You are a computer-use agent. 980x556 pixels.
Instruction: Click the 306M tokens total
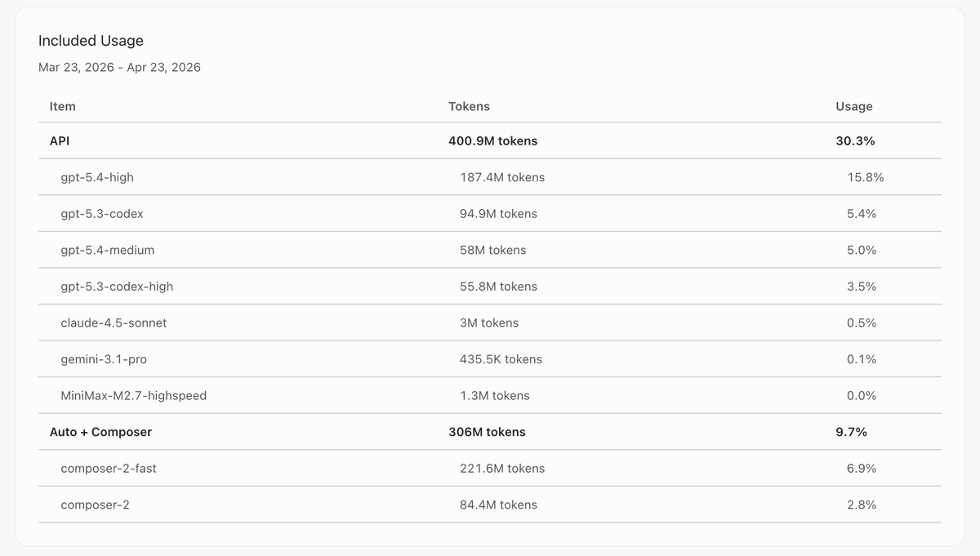487,432
